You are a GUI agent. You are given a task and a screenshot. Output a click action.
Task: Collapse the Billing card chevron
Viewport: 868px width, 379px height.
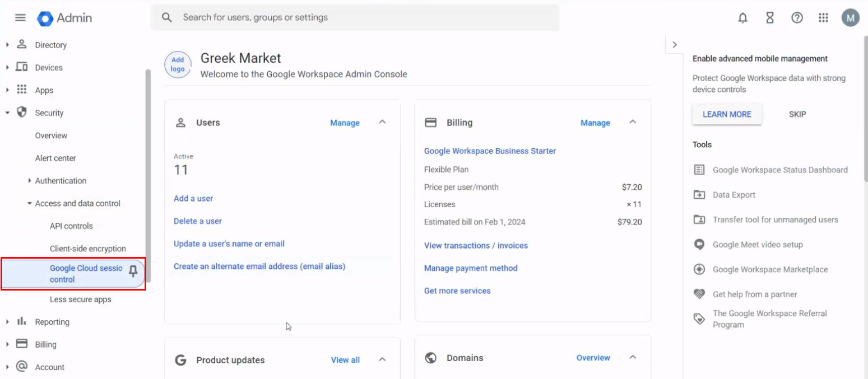[x=633, y=122]
